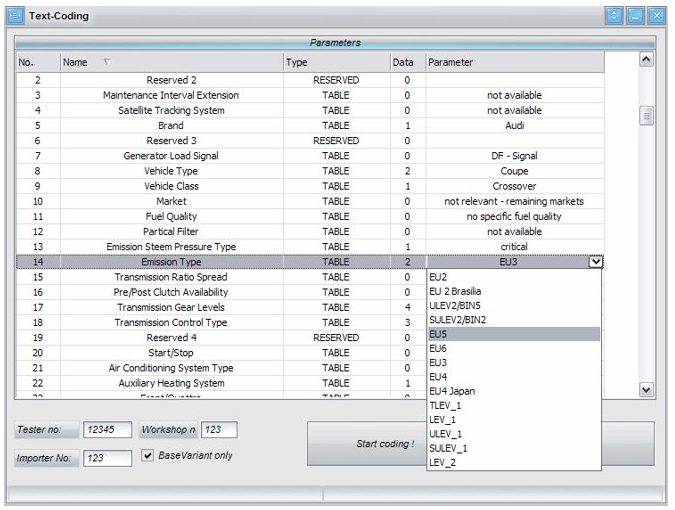Select EU6 from the dropdown list
The image size is (675, 510).
click(437, 348)
